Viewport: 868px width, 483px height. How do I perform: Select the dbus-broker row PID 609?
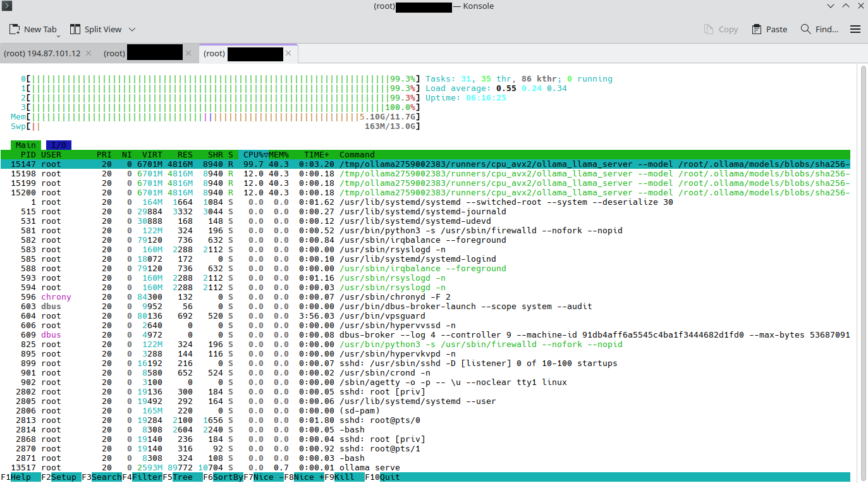point(425,335)
